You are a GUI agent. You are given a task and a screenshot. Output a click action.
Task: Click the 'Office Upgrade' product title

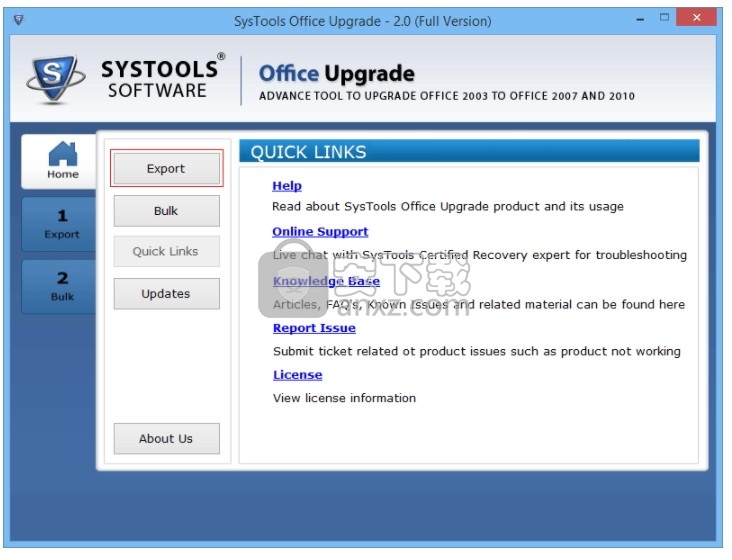click(x=337, y=74)
